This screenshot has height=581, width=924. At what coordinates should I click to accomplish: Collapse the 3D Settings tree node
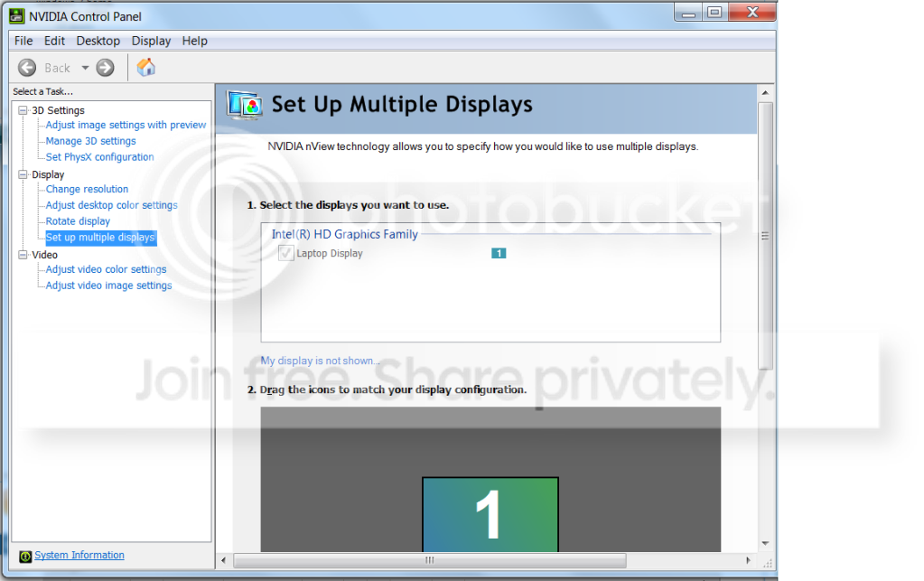23,110
